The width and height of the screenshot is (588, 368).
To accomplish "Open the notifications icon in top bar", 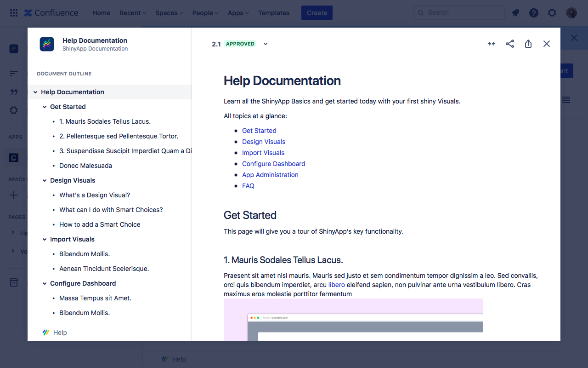I will [515, 13].
